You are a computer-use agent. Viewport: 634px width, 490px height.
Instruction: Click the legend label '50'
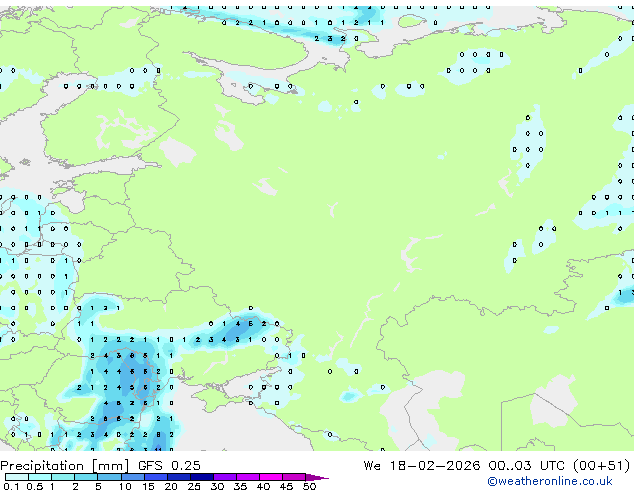tap(310, 486)
